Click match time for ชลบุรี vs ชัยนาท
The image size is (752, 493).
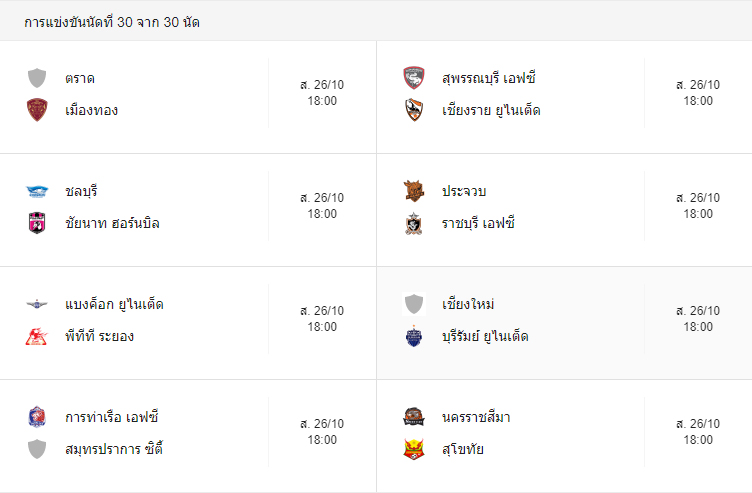point(322,206)
